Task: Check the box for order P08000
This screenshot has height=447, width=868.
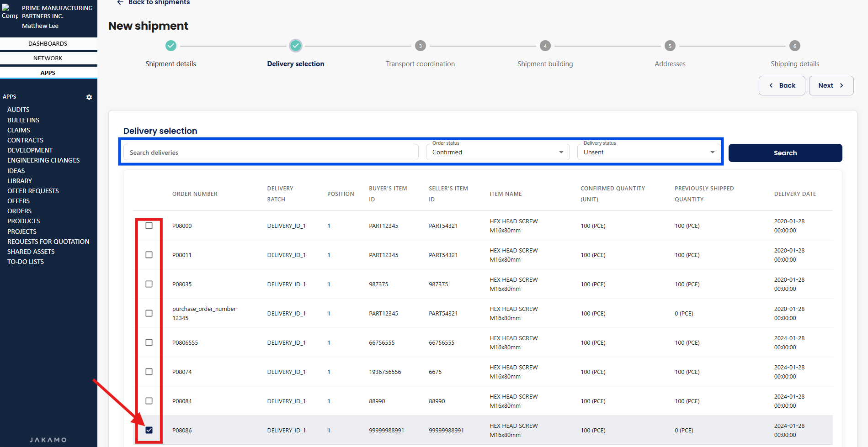Action: point(149,226)
